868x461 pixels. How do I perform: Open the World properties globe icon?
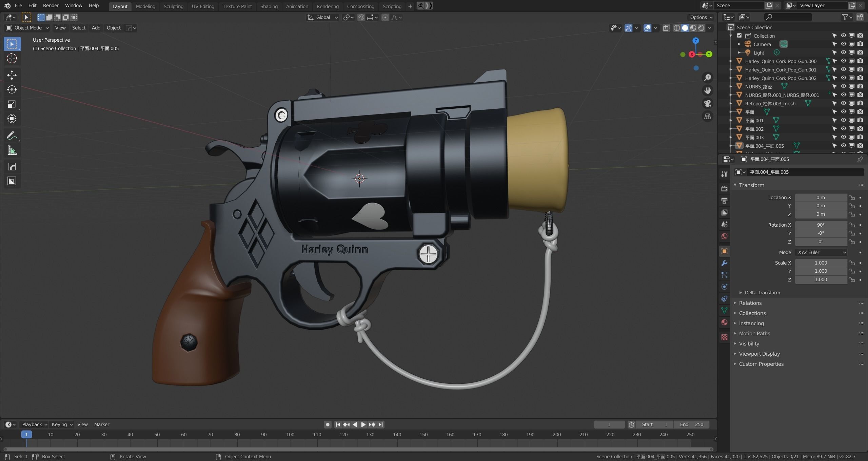pos(724,236)
